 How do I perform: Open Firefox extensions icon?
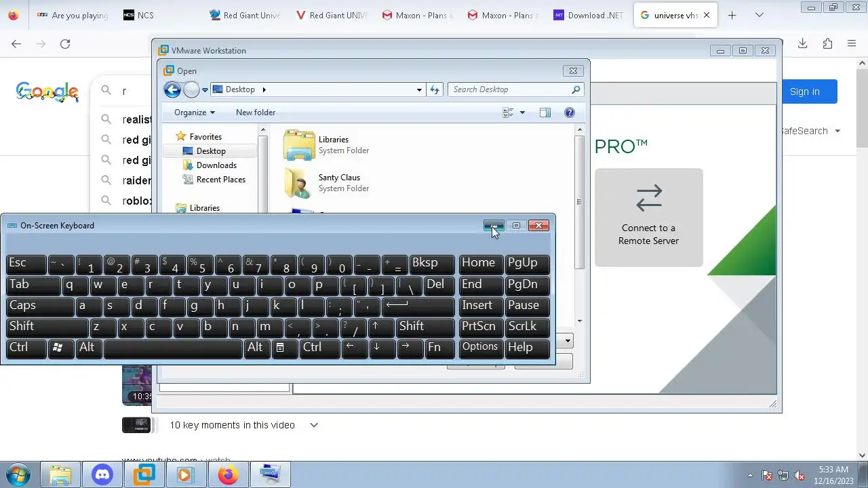click(827, 43)
